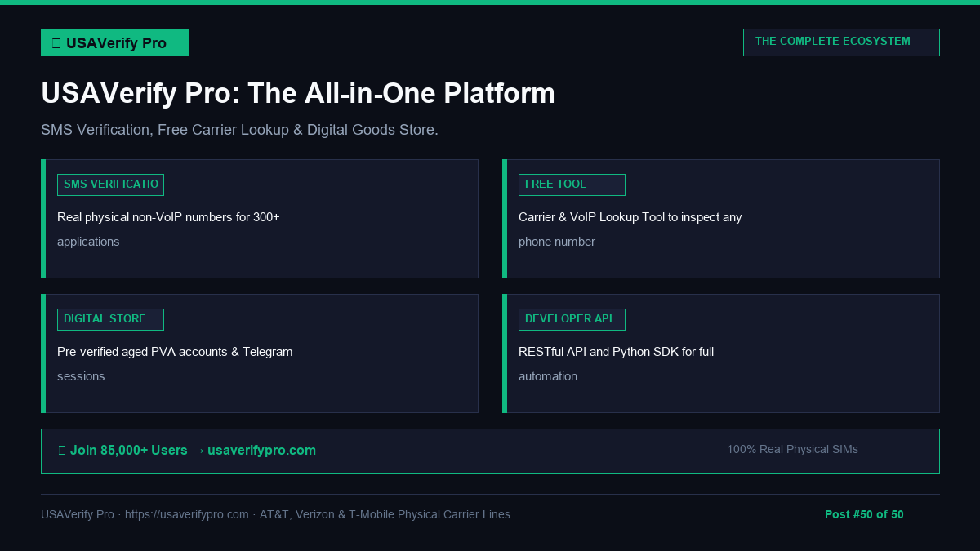Click text Real physical non-VoIP numbers for 300+
The width and height of the screenshot is (980, 551).
168,217
